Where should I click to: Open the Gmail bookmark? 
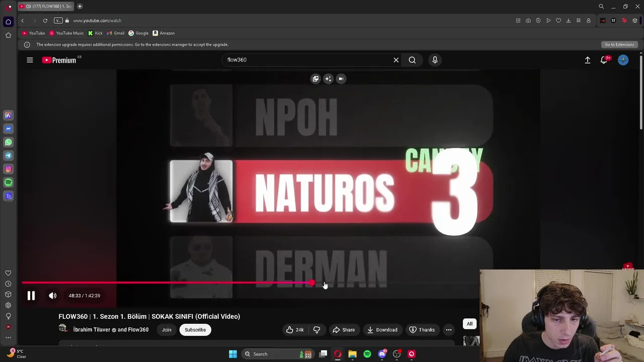click(116, 33)
